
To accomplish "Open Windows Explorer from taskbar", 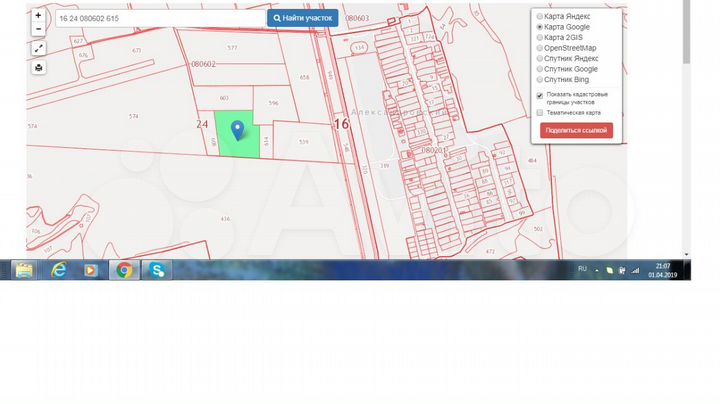I will 24,270.
